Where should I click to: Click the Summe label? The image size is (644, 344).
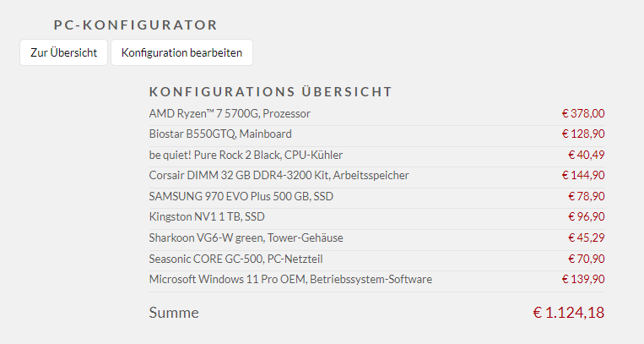174,313
